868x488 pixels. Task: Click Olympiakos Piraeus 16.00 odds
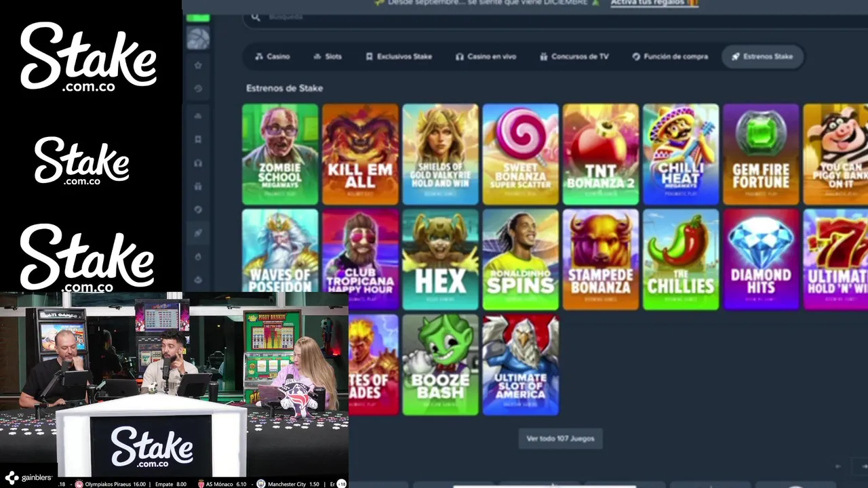coord(111,484)
